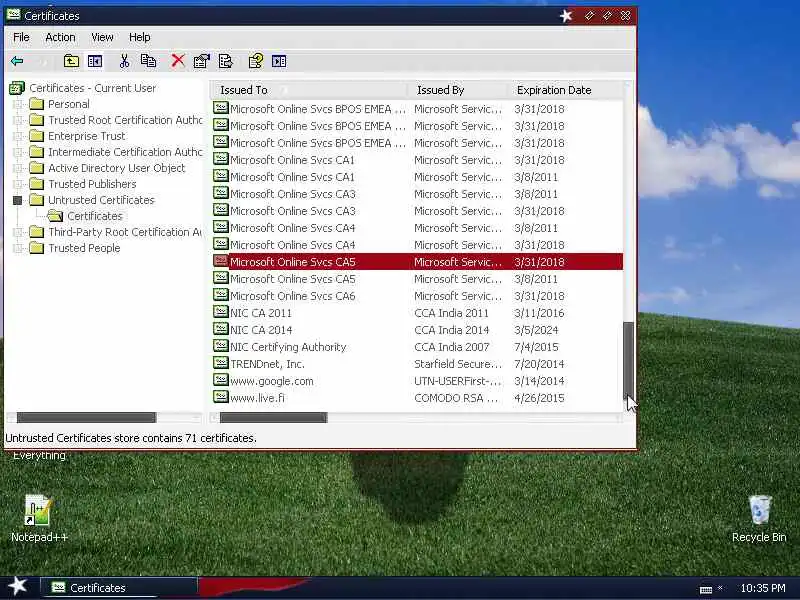Click the 10:35 PM taskbar clock

point(763,588)
